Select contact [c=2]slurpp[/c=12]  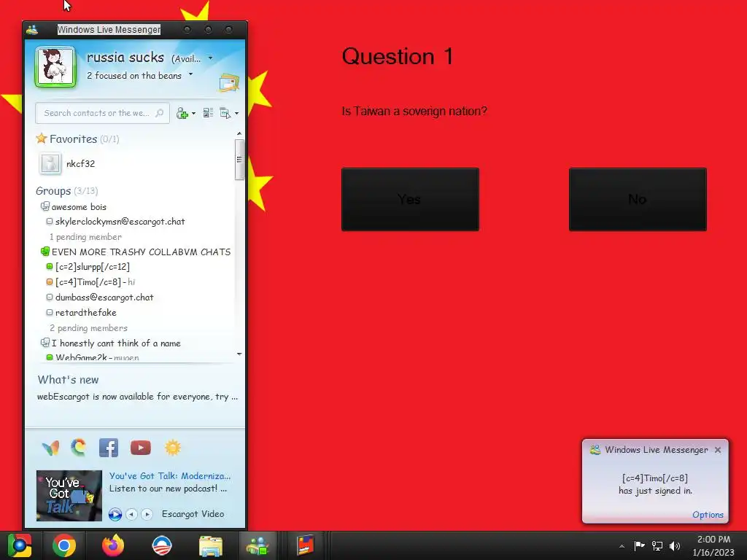coord(93,267)
